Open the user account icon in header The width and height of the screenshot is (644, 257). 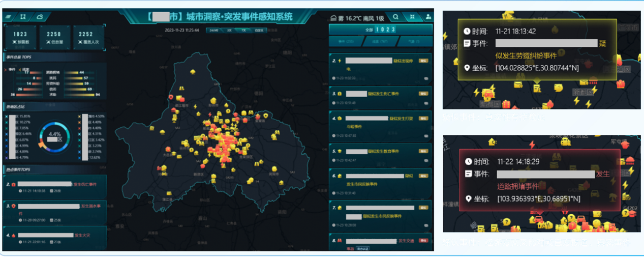pos(428,17)
